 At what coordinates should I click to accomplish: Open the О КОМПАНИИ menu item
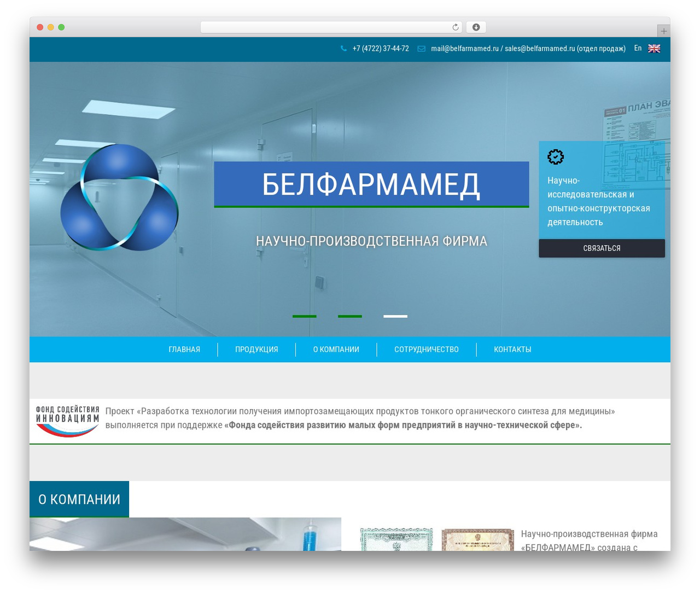pyautogui.click(x=336, y=350)
